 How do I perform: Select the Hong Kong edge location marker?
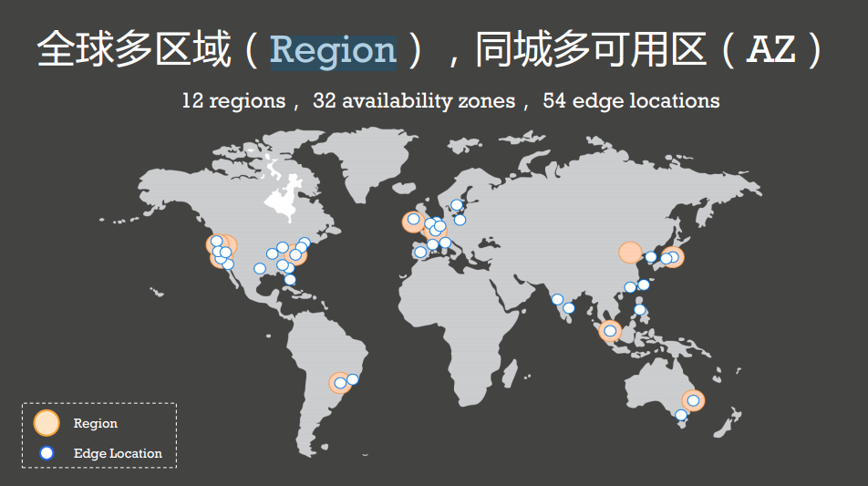pos(630,286)
